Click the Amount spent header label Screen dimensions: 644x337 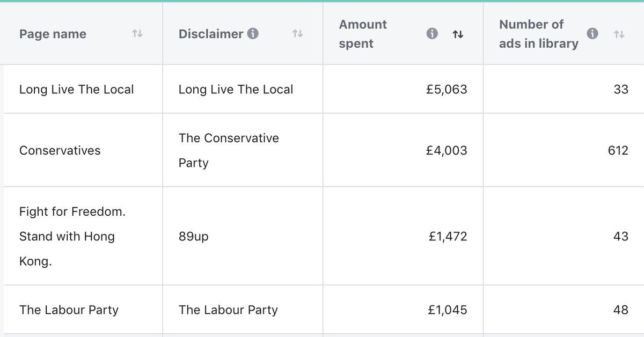click(x=363, y=34)
